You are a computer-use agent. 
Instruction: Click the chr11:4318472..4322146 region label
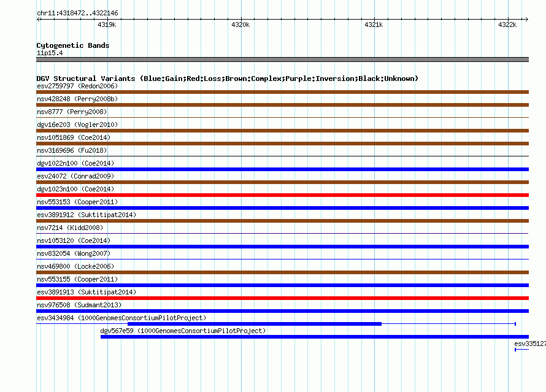pos(77,13)
